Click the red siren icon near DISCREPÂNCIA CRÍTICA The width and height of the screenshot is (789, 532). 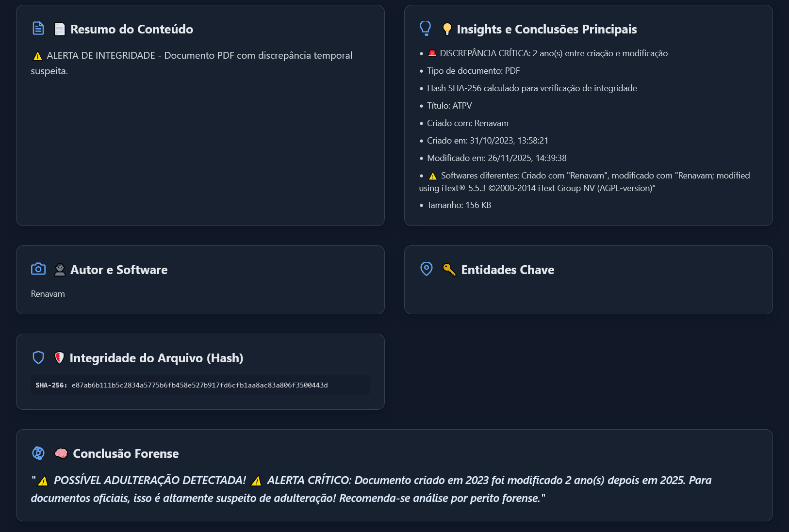click(x=432, y=53)
